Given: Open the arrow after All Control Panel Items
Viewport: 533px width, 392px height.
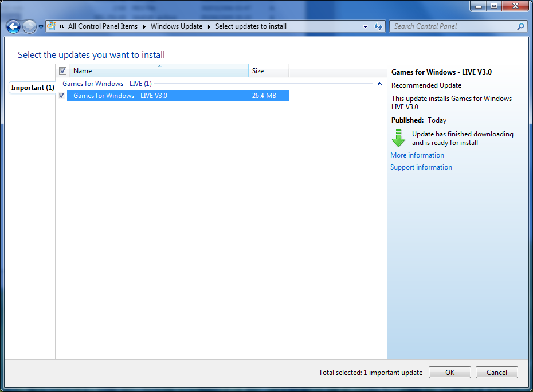Looking at the screenshot, I should 144,26.
